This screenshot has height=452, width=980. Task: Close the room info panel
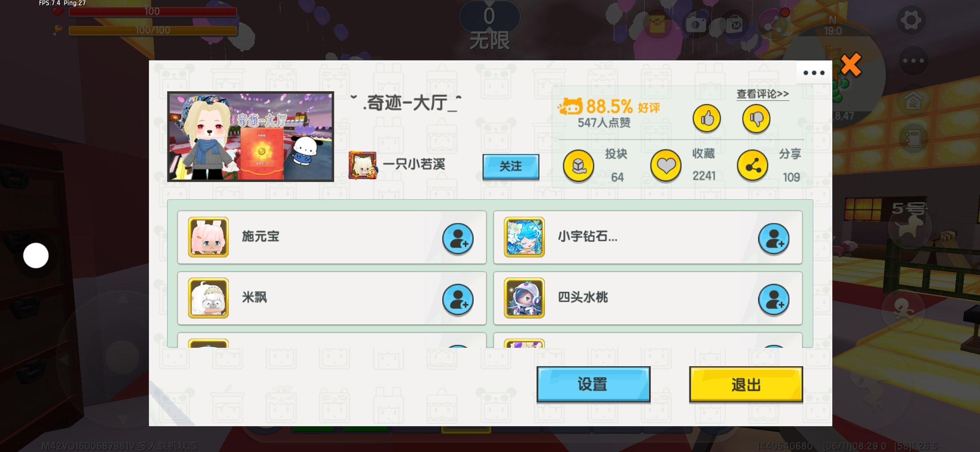(851, 65)
